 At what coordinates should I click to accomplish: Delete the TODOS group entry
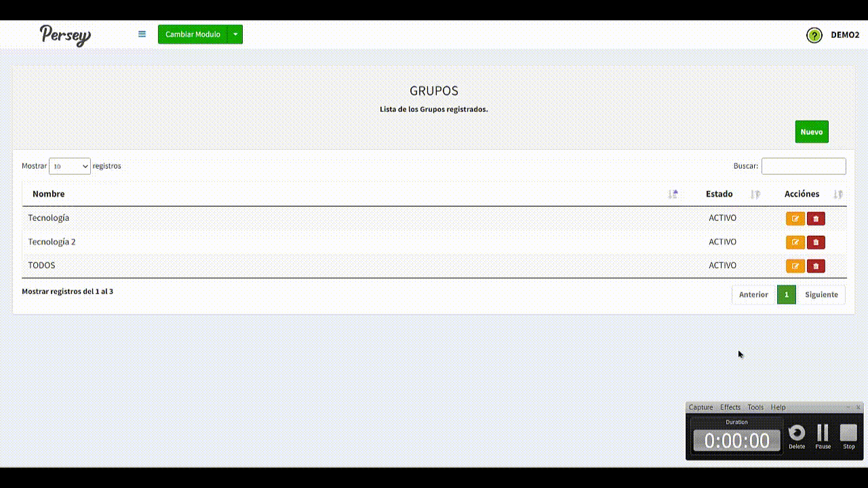coord(816,266)
